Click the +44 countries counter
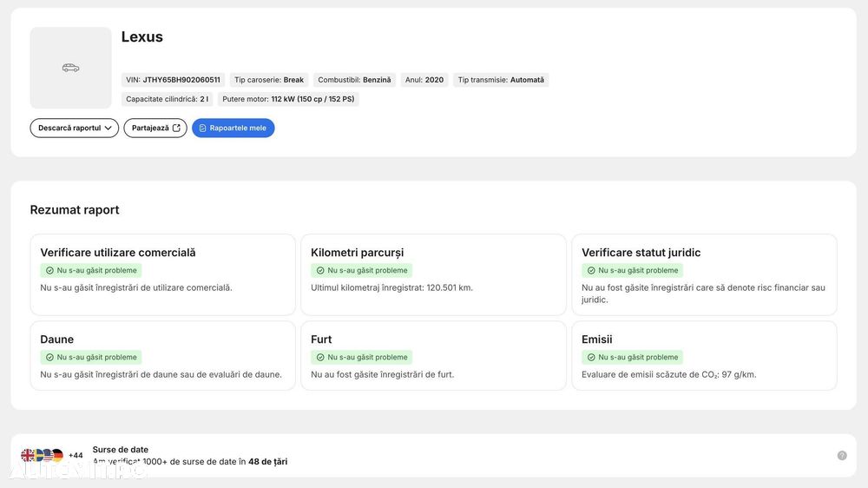This screenshot has width=868, height=488. point(76,455)
